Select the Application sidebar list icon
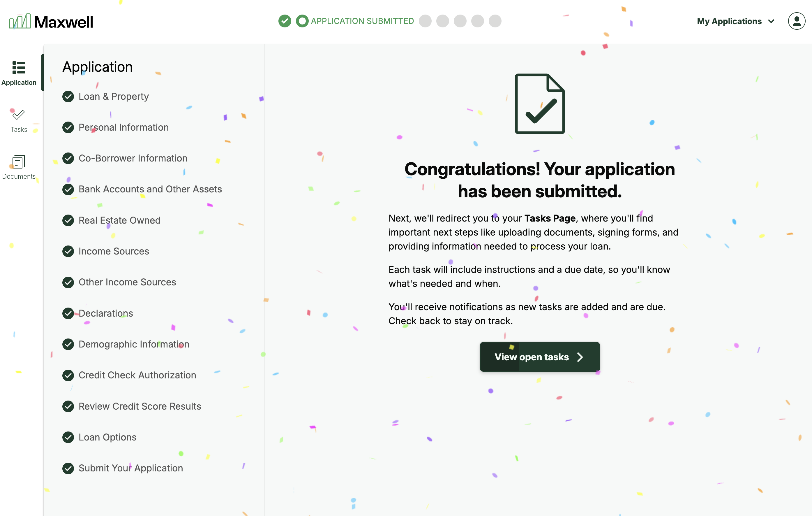The image size is (812, 516). click(x=19, y=68)
